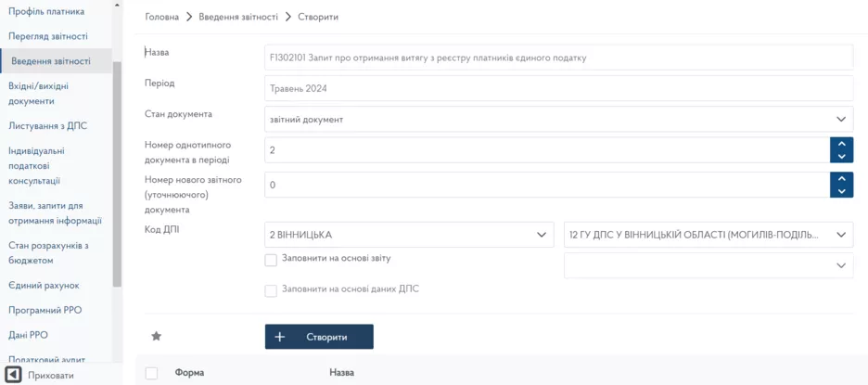Screen dimensions: 868x385
Task: Click the Приховати collapse sidebar icon
Action: (x=14, y=375)
